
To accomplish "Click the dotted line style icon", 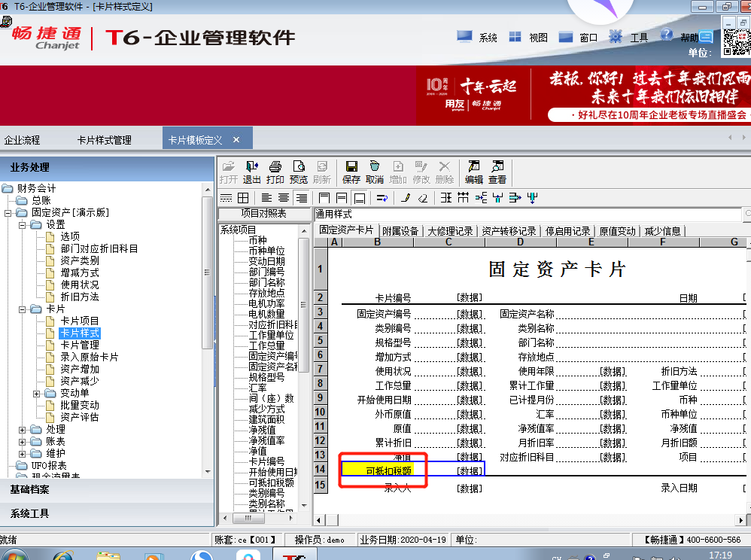I will pos(226,198).
